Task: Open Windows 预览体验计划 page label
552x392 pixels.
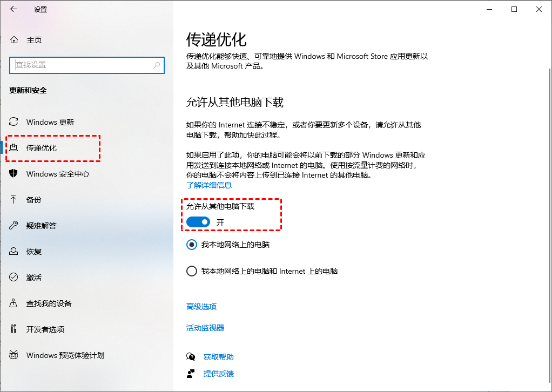Action: tap(65, 355)
